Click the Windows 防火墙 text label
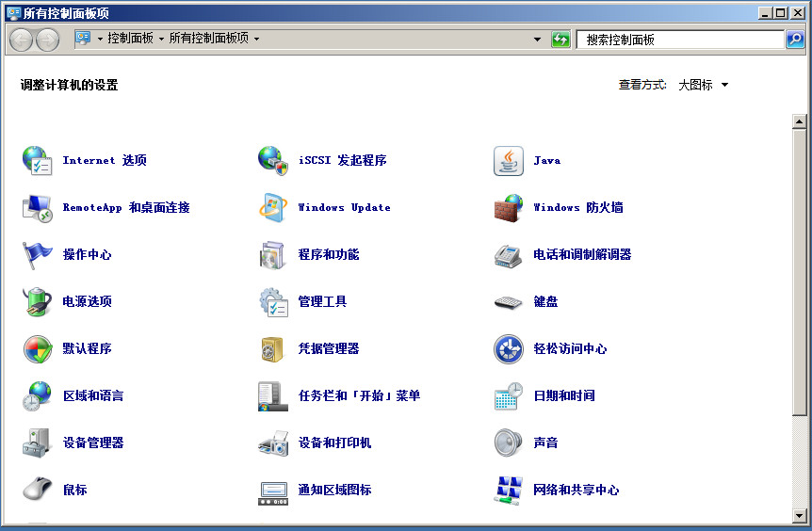Image resolution: width=812 pixels, height=531 pixels. tap(578, 207)
